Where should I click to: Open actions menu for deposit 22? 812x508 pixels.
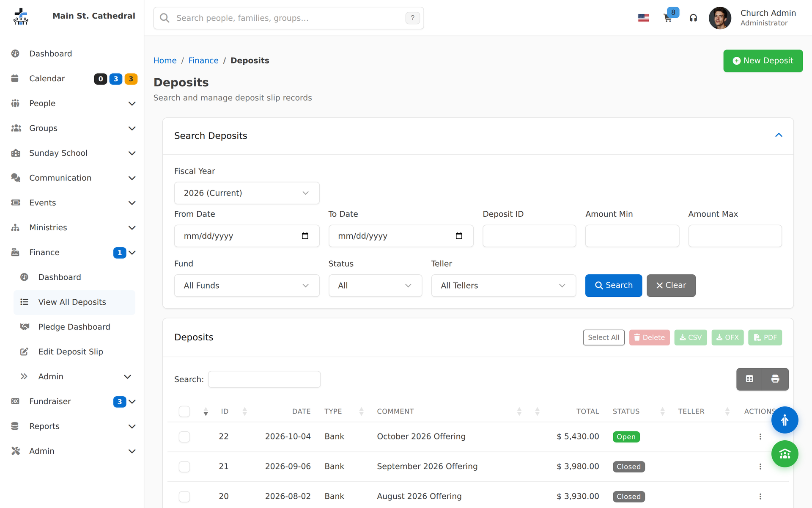click(760, 436)
